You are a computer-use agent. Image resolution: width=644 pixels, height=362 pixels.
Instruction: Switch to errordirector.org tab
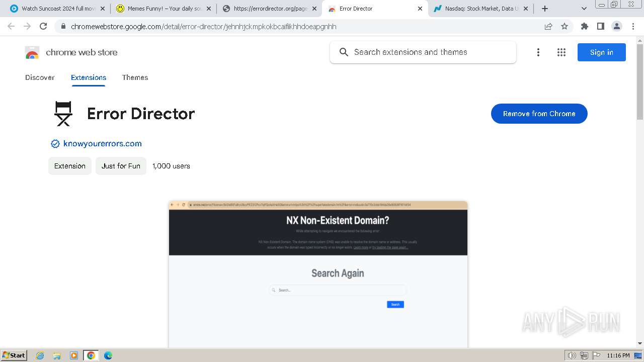pos(269,9)
